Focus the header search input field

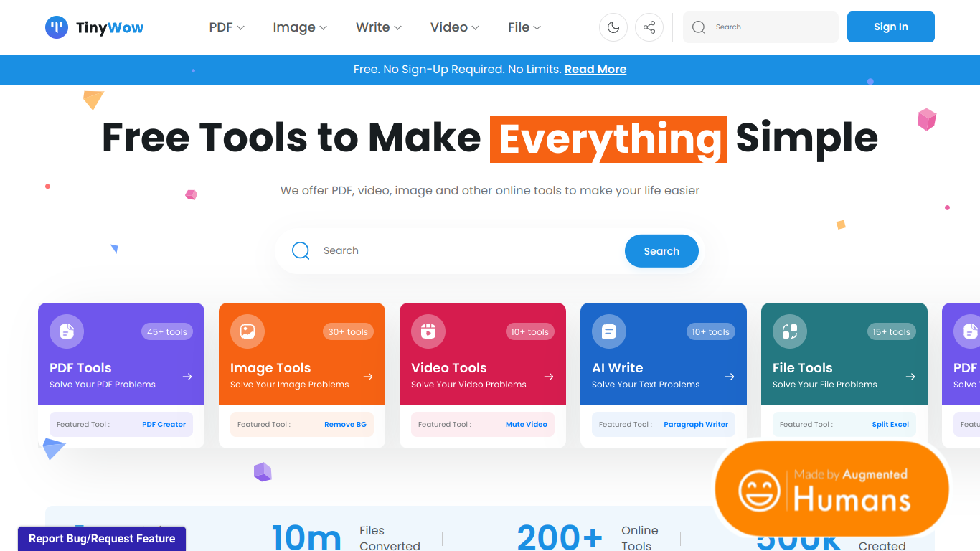tap(760, 27)
